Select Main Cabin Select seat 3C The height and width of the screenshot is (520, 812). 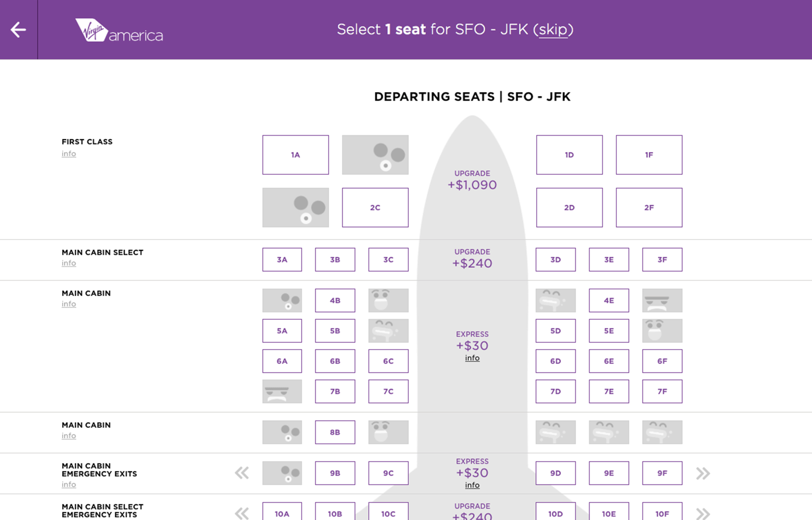pyautogui.click(x=388, y=260)
